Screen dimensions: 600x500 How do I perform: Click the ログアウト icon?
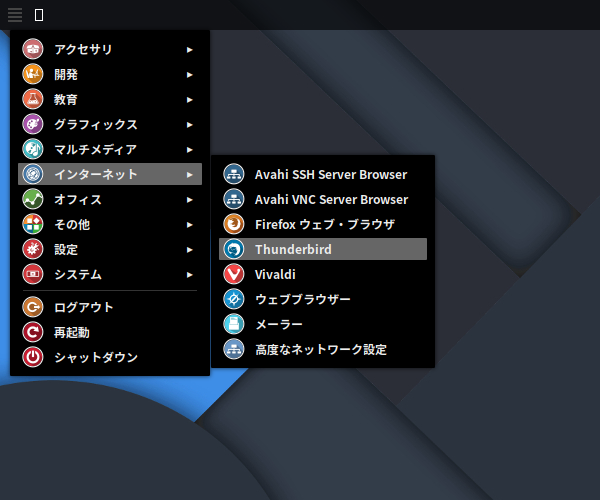coord(33,307)
